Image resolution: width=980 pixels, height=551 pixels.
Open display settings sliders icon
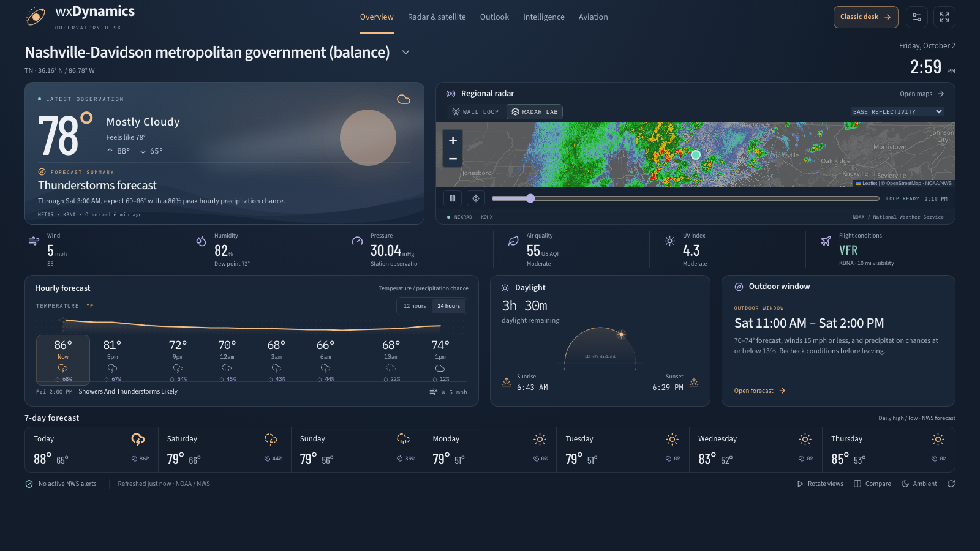pyautogui.click(x=917, y=17)
